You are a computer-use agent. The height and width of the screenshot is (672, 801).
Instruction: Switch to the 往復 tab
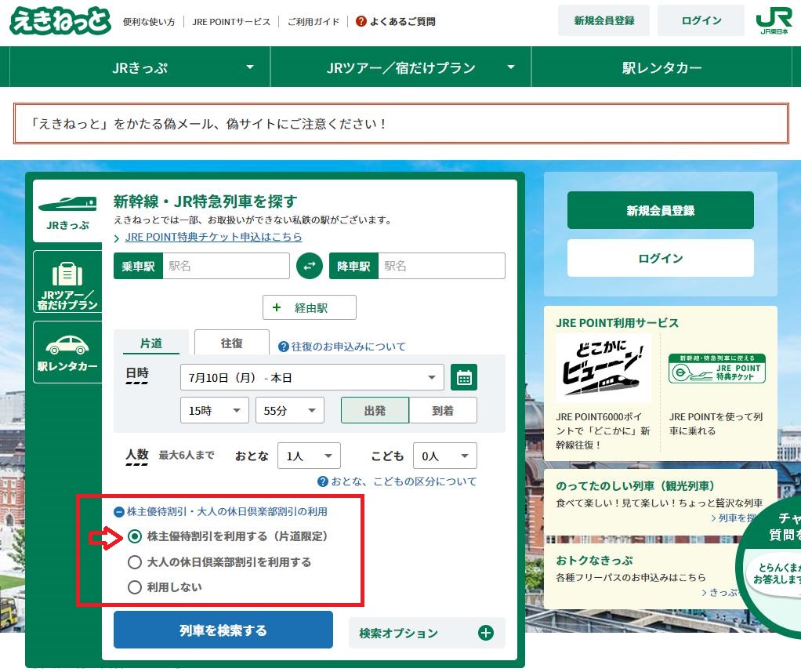click(x=232, y=343)
